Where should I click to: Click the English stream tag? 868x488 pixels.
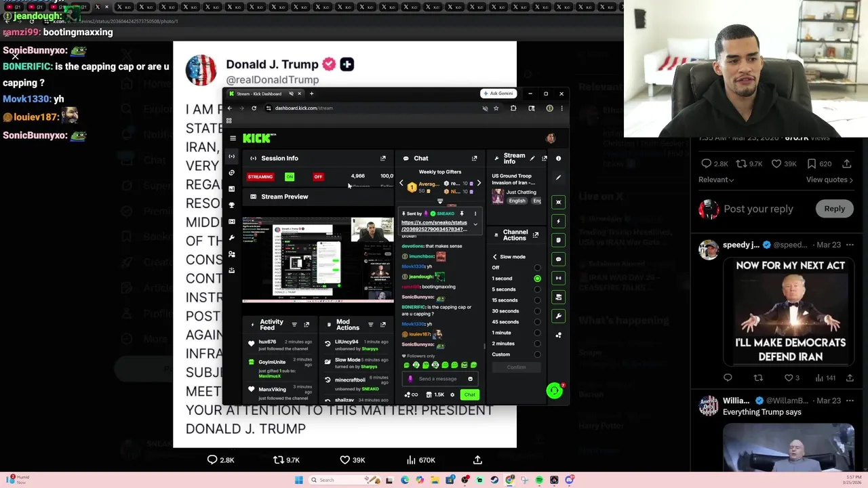tap(517, 201)
